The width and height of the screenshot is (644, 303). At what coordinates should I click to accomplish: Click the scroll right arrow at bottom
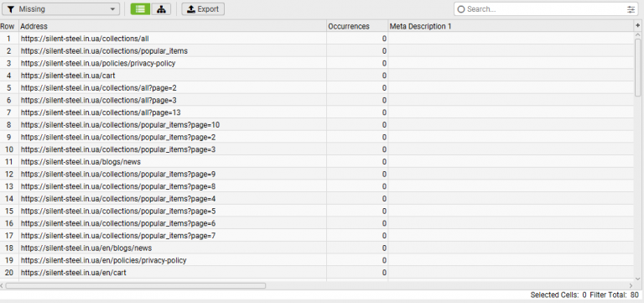coord(631,285)
